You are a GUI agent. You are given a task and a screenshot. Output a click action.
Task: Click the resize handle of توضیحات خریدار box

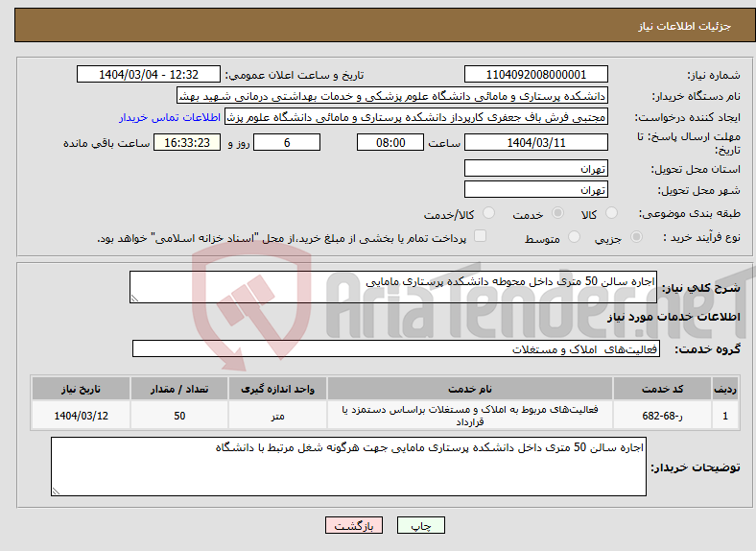pyautogui.click(x=56, y=491)
